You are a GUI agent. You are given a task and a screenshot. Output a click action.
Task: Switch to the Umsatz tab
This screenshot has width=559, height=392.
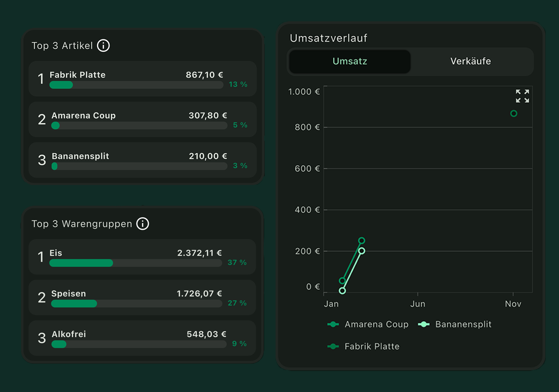tap(349, 61)
